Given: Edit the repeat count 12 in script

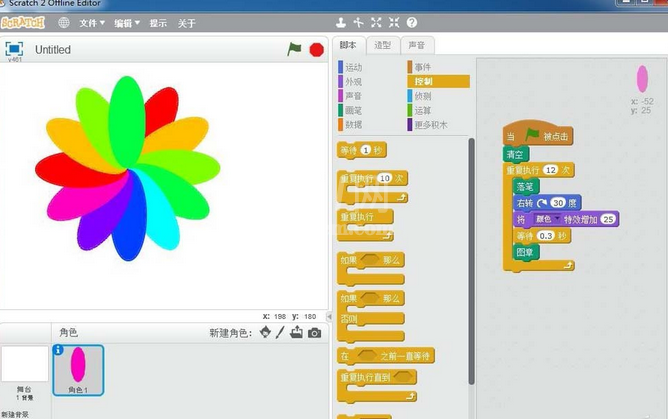Looking at the screenshot, I should pos(550,170).
